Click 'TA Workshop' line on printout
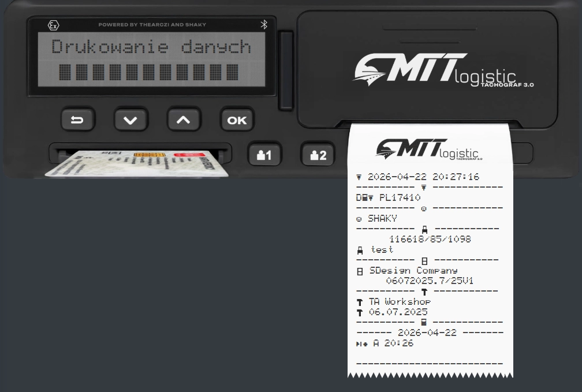The width and height of the screenshot is (582, 392). click(400, 301)
